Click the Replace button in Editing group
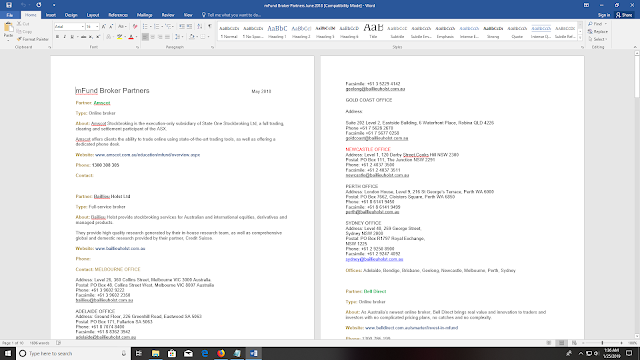The width and height of the screenshot is (640, 360). (x=598, y=31)
